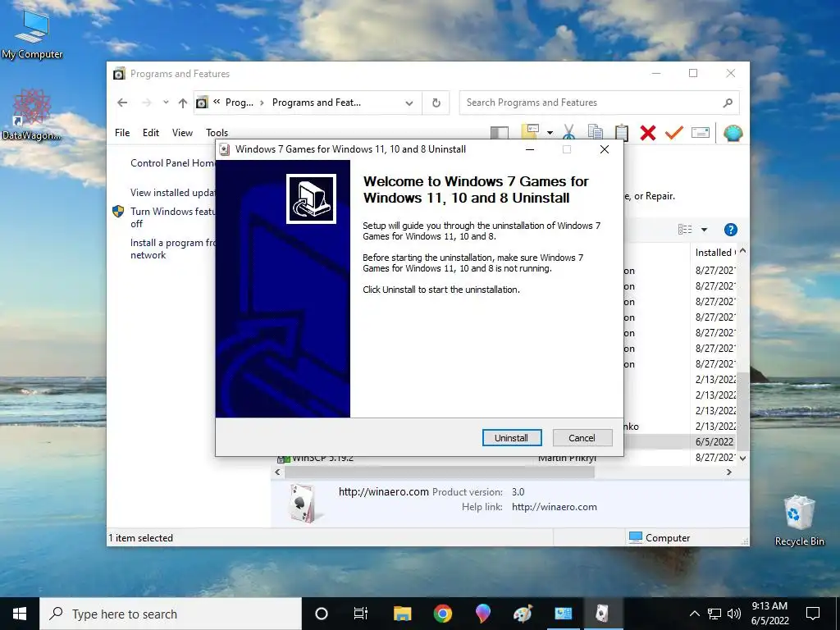
Task: Click the Programs and Feat... breadcrumb
Action: (x=316, y=103)
